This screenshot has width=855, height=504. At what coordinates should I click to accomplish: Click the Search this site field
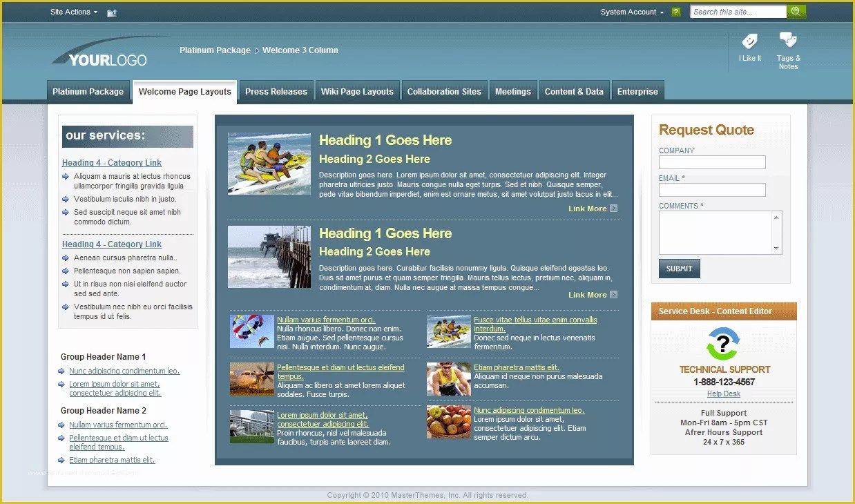736,11
